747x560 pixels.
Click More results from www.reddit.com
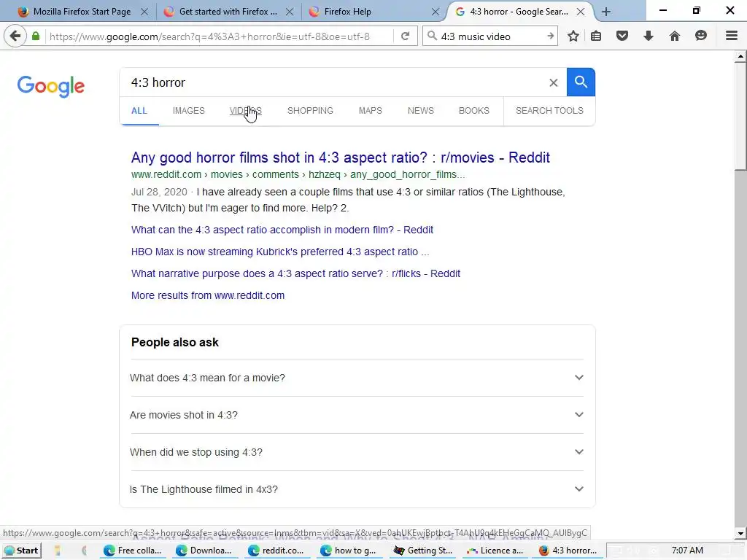pos(208,295)
